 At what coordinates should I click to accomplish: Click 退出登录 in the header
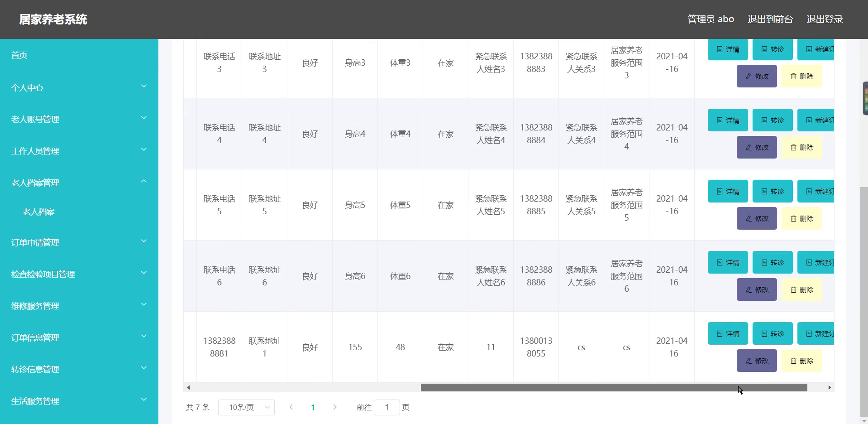coord(825,19)
